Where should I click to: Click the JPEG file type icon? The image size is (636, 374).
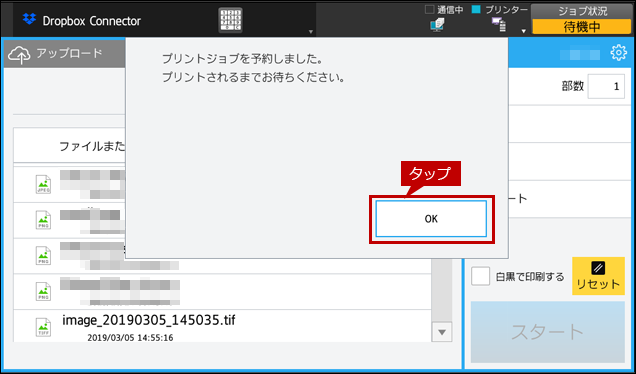point(43,184)
